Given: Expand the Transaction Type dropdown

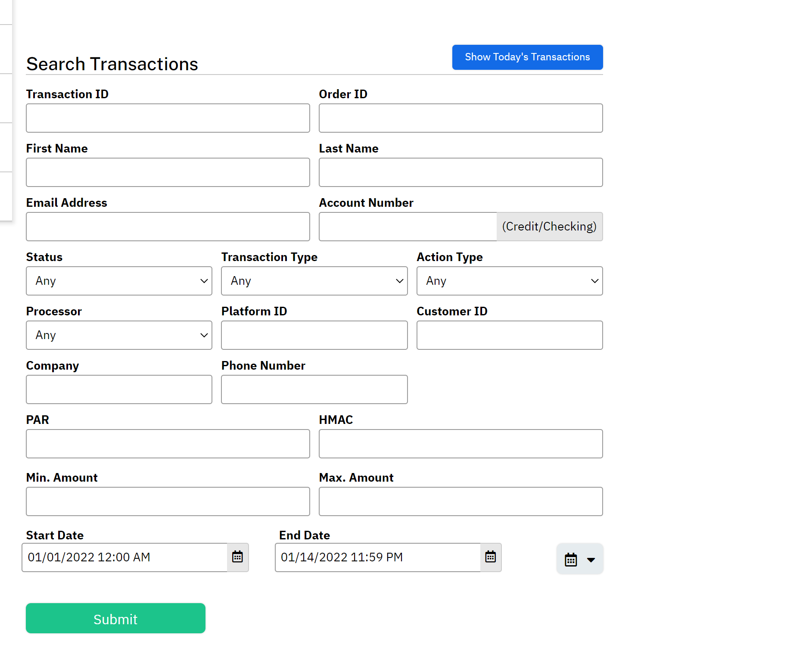Looking at the screenshot, I should pos(314,281).
